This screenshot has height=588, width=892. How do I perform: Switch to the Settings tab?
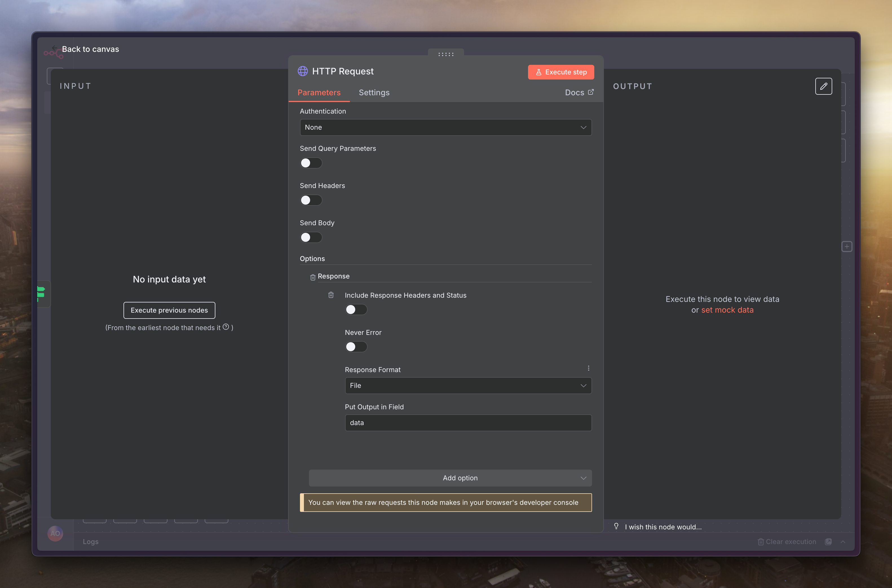374,93
